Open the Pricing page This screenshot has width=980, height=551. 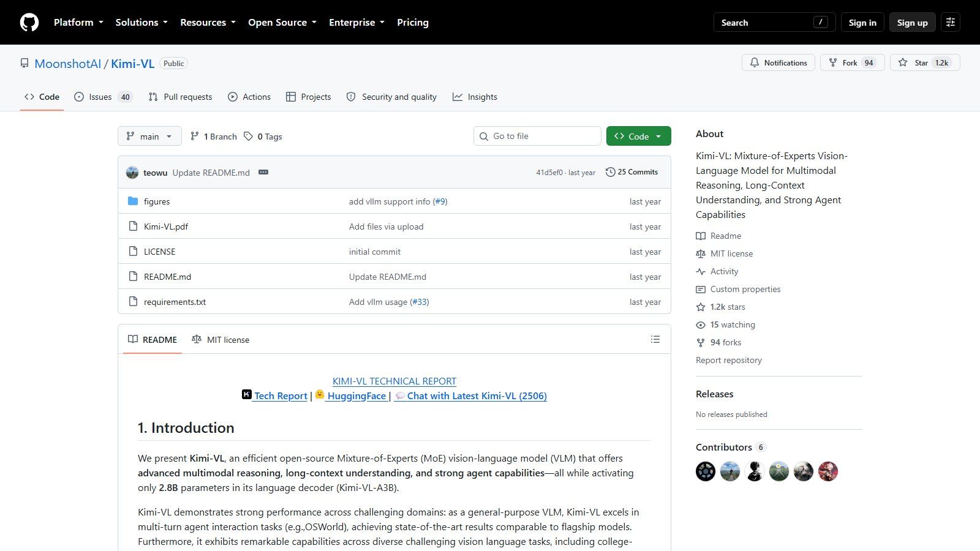[413, 23]
